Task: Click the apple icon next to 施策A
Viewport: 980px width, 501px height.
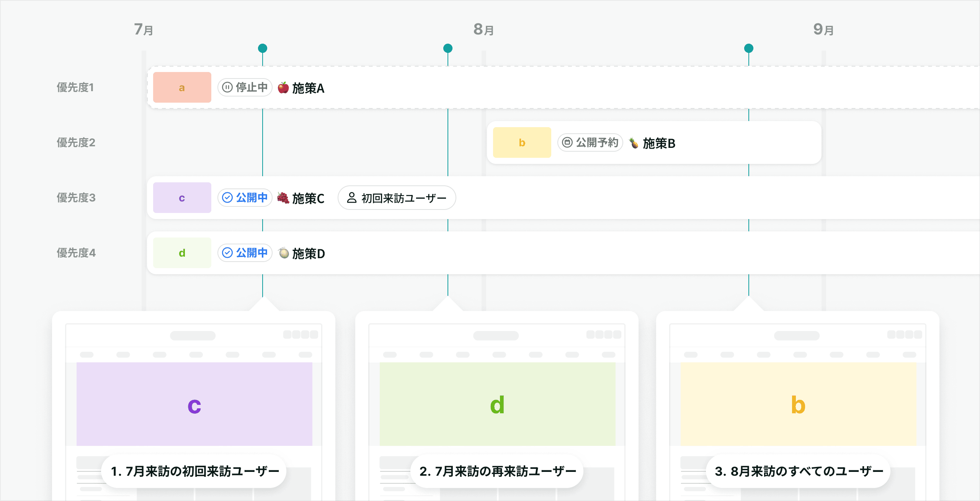Action: 283,88
